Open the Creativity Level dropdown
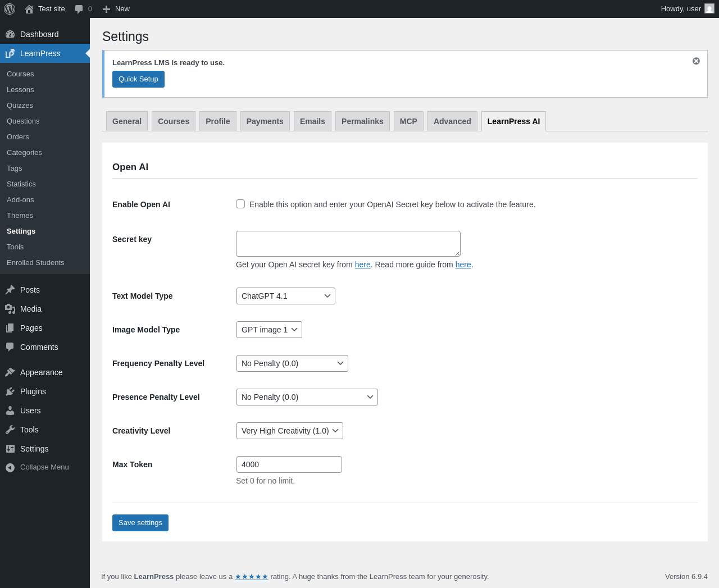719x588 pixels. [x=290, y=431]
